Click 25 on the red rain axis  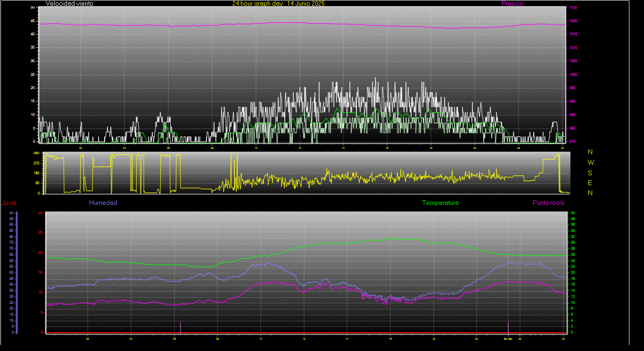click(41, 233)
